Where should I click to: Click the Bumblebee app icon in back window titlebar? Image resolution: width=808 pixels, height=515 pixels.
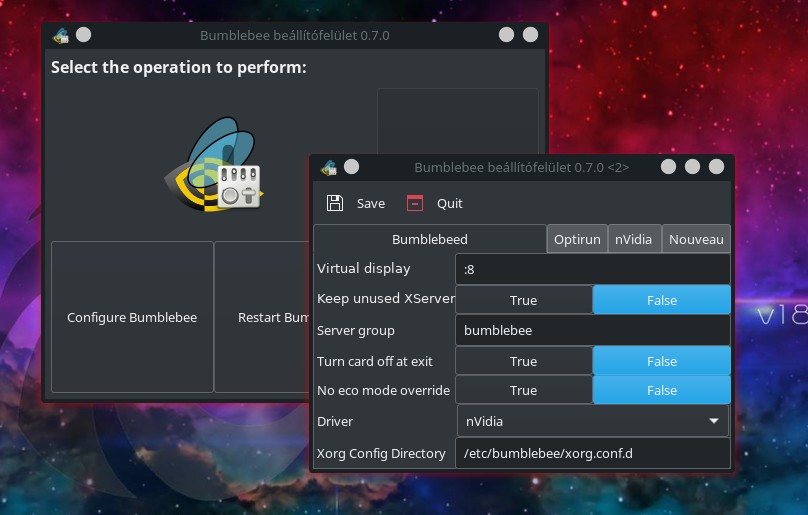[61, 36]
